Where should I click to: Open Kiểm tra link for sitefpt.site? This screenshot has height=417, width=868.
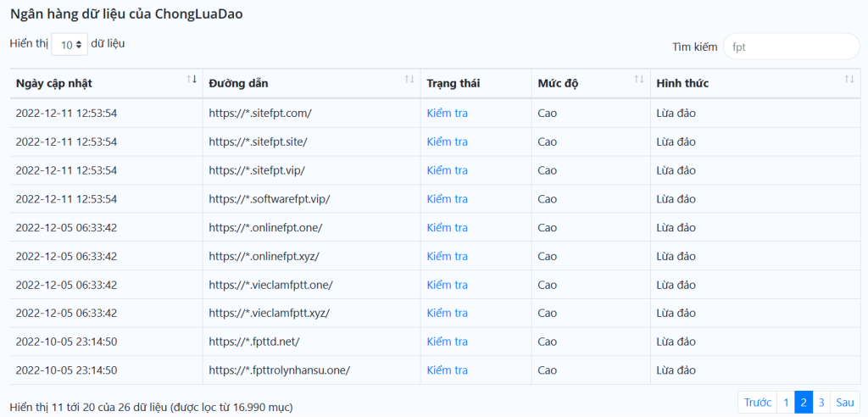tap(448, 142)
